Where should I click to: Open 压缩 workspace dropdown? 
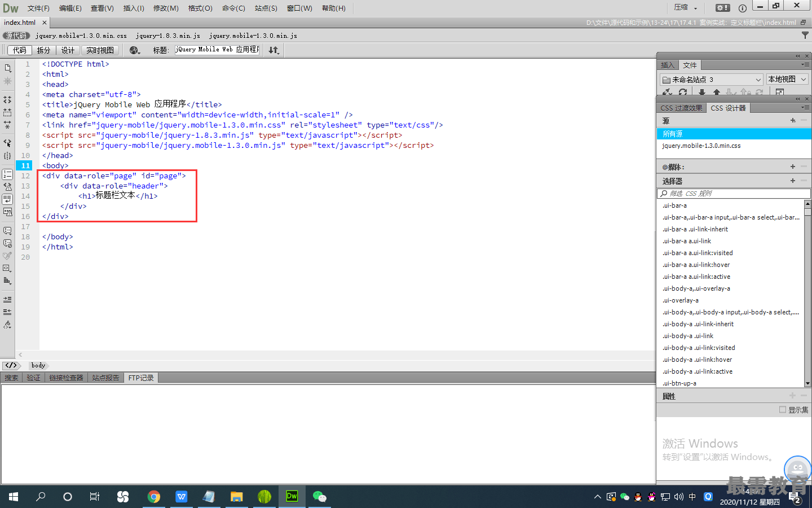[x=686, y=8]
